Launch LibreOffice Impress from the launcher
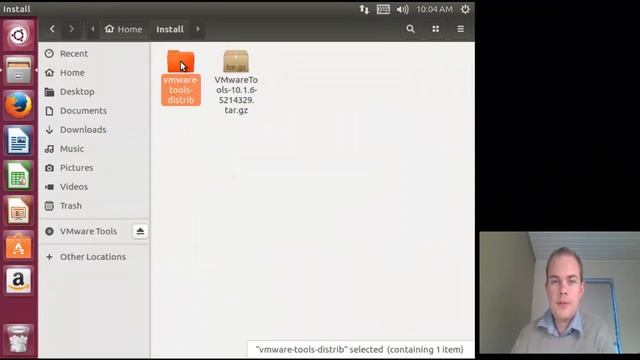 (x=18, y=211)
